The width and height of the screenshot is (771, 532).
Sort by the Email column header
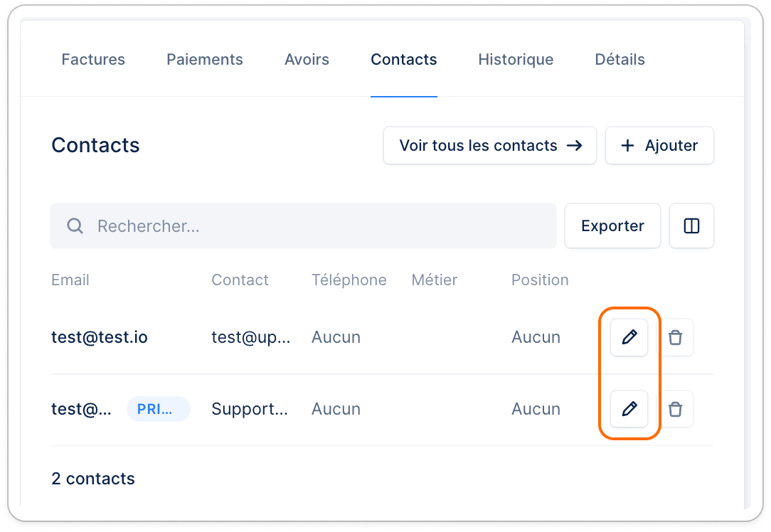70,280
